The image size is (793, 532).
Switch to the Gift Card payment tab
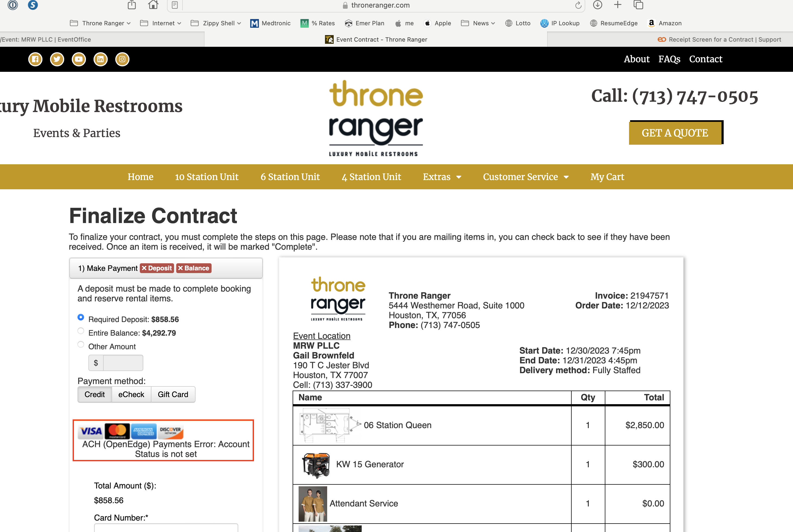pyautogui.click(x=173, y=394)
